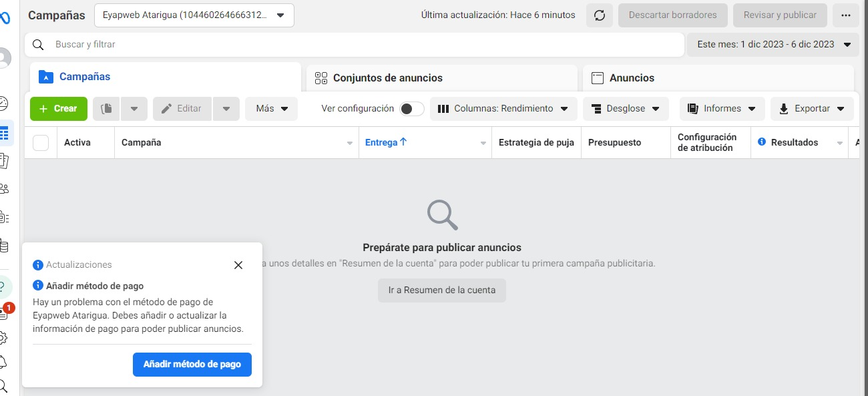The width and height of the screenshot is (868, 396).
Task: Click the Buscar y filtrar search field
Action: pos(354,45)
